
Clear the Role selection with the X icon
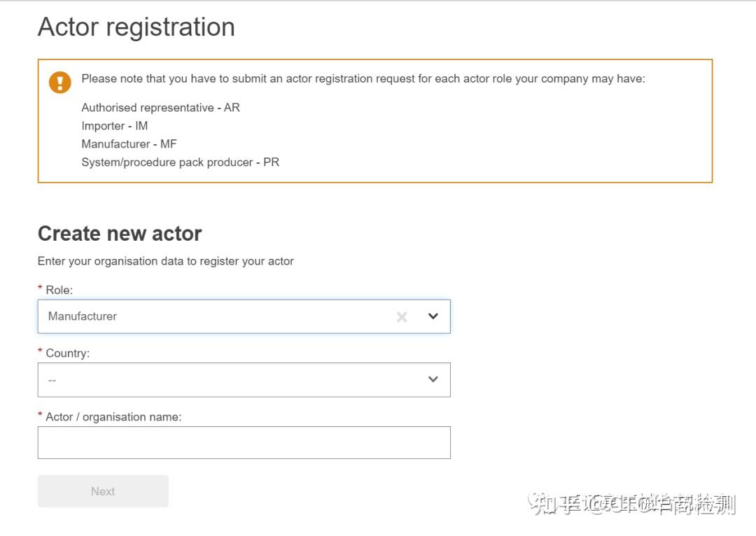[402, 316]
